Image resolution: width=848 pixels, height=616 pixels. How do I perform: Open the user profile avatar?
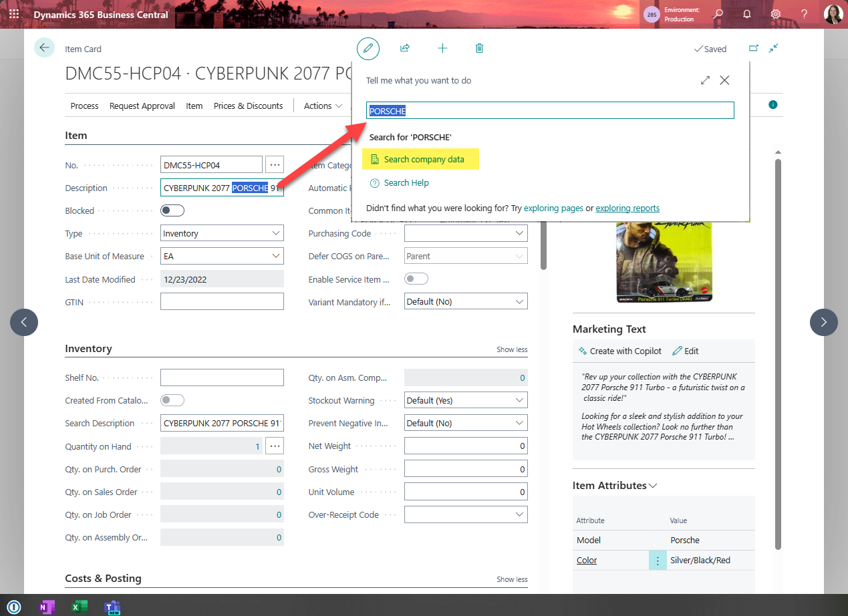[x=833, y=14]
